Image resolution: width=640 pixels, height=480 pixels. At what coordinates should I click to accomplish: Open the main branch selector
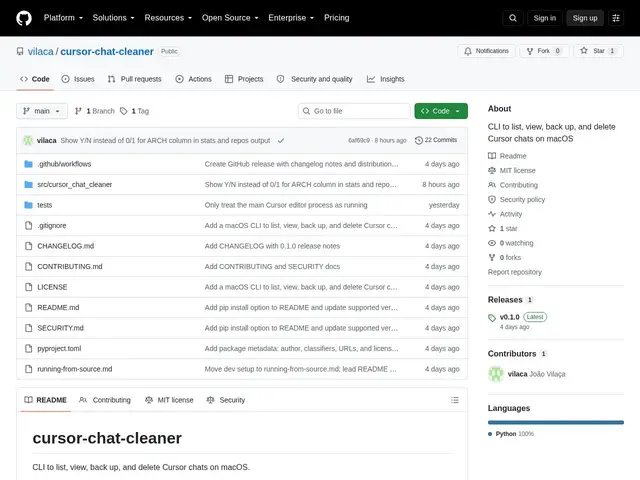(x=42, y=111)
